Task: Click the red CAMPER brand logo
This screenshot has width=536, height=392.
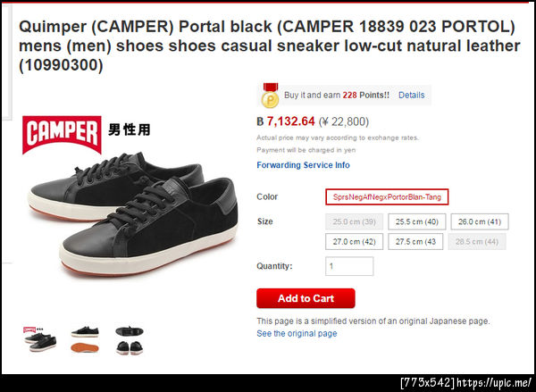Action: [62, 135]
